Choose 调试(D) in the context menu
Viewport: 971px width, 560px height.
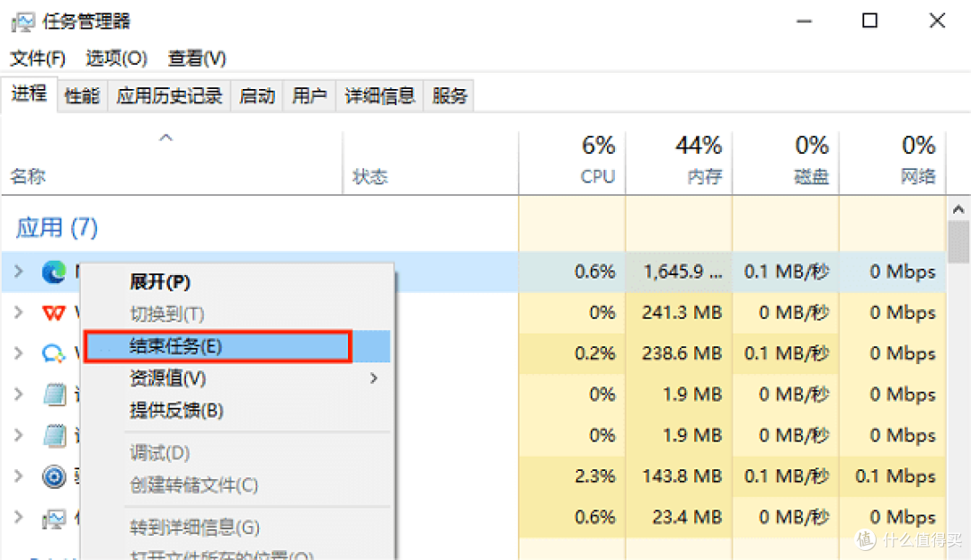click(x=237, y=453)
